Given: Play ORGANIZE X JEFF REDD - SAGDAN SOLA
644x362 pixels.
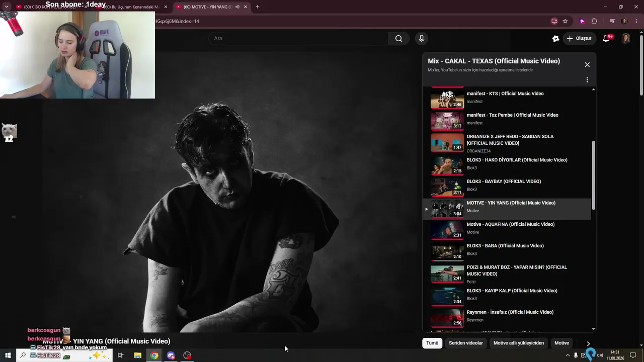Looking at the screenshot, I should [507, 143].
